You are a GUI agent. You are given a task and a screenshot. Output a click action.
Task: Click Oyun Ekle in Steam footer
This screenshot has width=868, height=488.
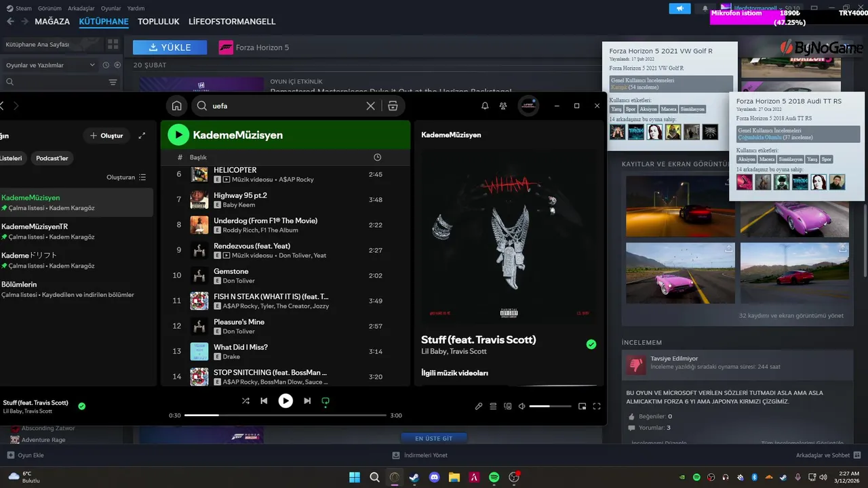(x=26, y=455)
